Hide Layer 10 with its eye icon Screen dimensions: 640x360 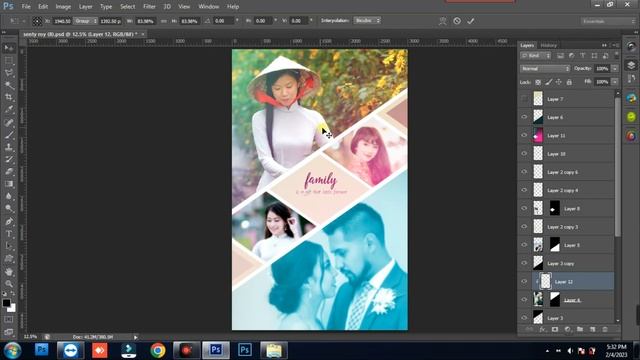coord(524,153)
